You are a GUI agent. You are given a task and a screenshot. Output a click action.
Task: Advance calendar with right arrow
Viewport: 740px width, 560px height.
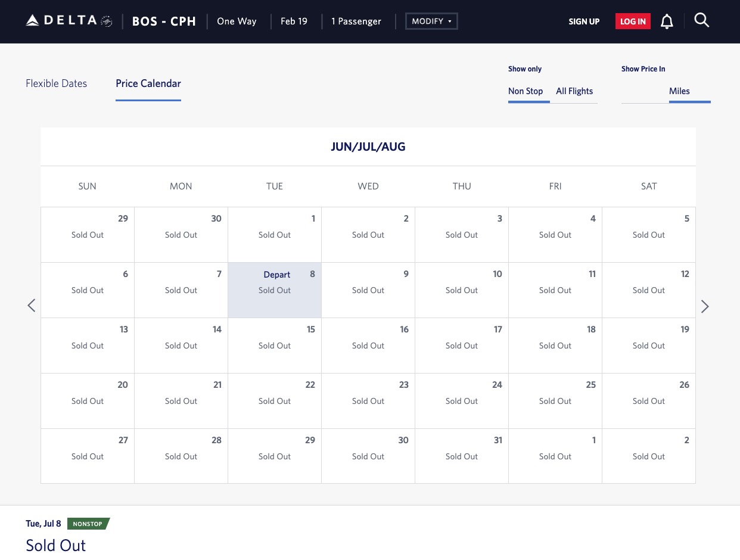click(x=705, y=306)
